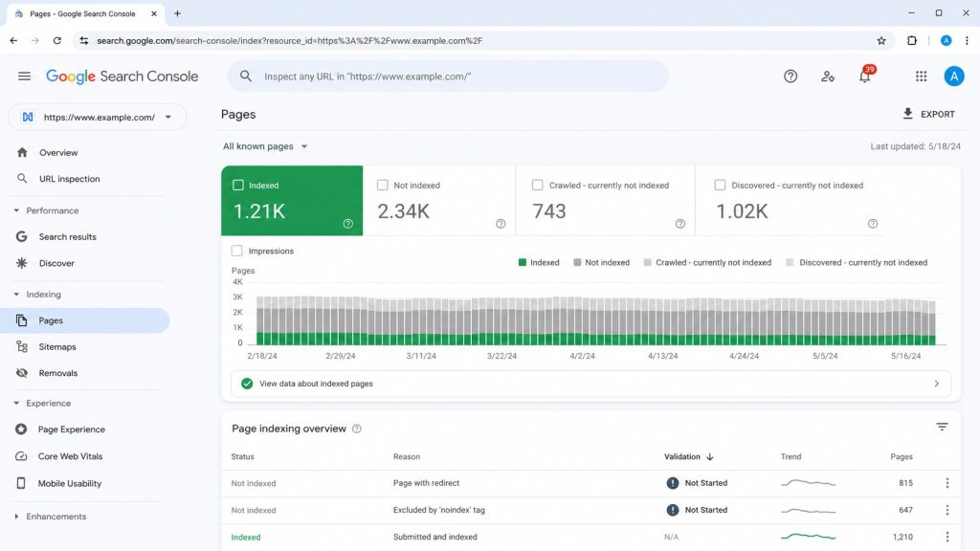
Task: Click the search magnifier in URL inspect bar
Action: click(246, 77)
